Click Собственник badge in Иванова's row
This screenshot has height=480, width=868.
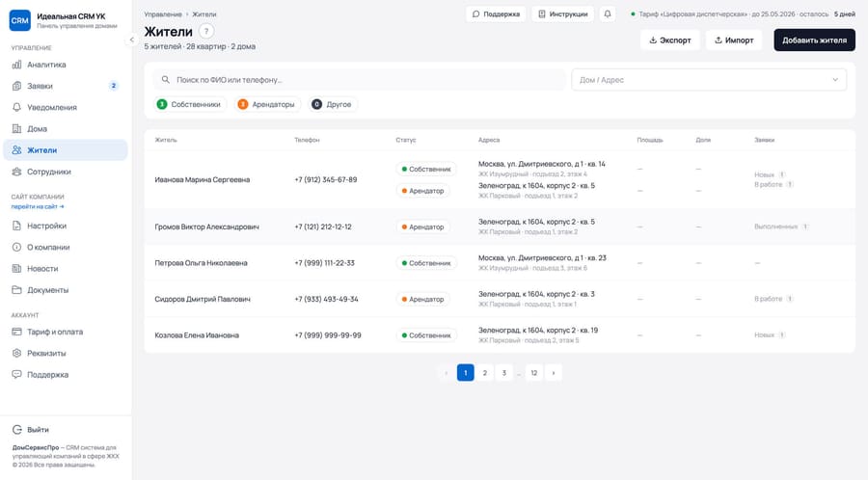426,170
